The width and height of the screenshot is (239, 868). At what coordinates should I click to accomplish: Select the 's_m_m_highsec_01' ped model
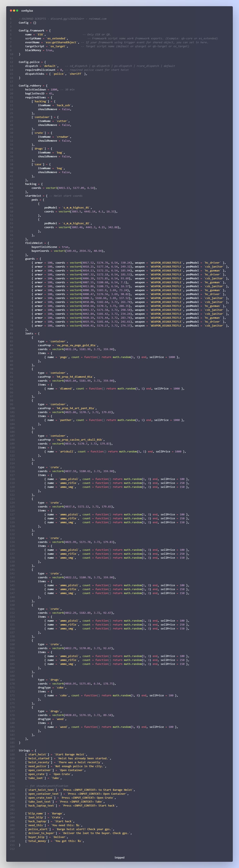[x=76, y=207]
